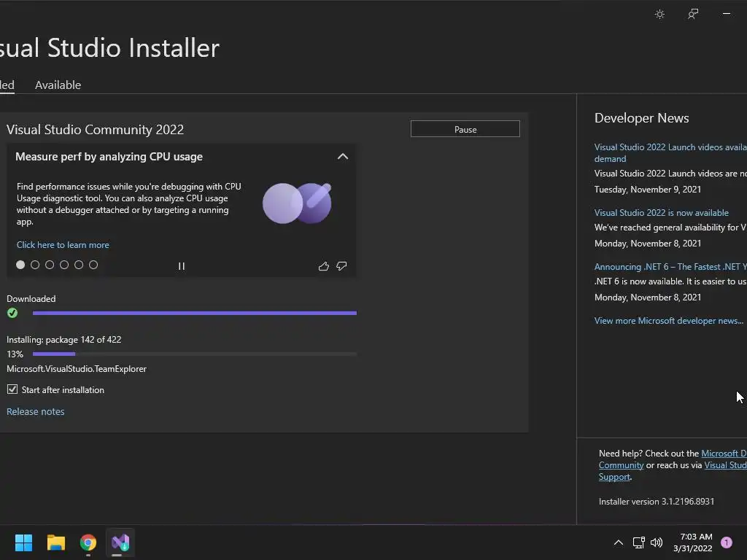This screenshot has width=747, height=560.
Task: Open Announcing .NET 6 news article
Action: (x=670, y=267)
